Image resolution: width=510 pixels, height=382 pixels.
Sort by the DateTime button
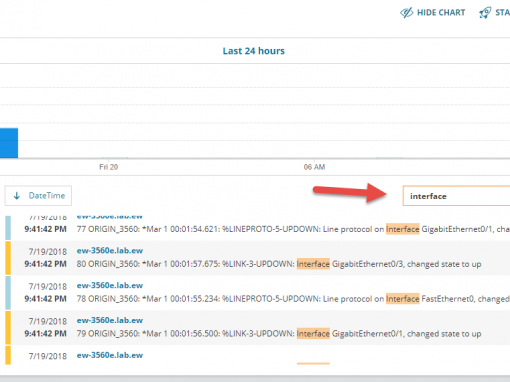coord(38,196)
